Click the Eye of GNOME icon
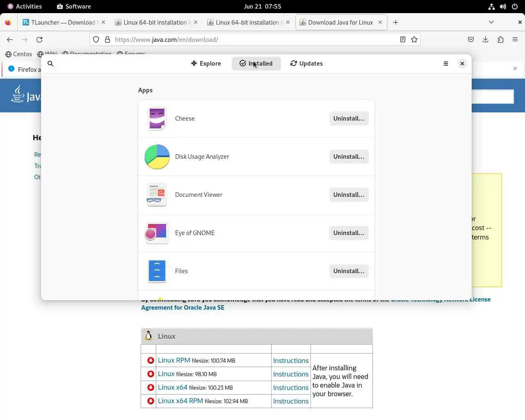This screenshot has width=525, height=420. click(157, 233)
